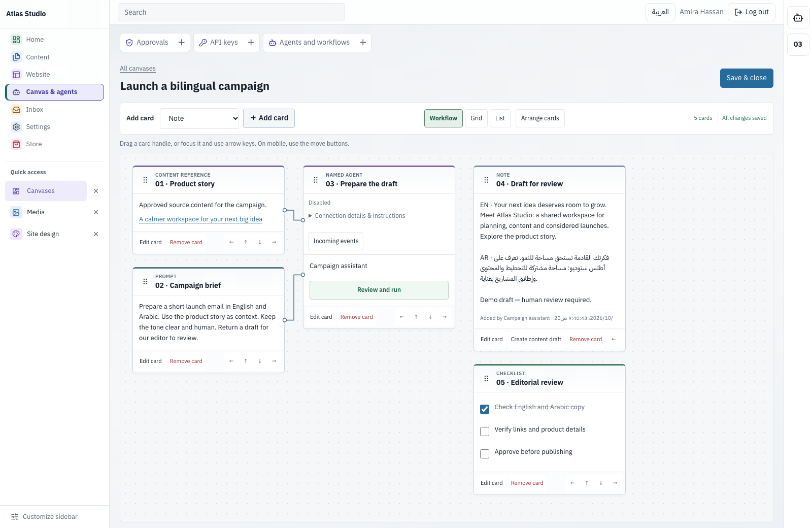The height and width of the screenshot is (528, 812).
Task: Open Customize sidebar
Action: 44,517
